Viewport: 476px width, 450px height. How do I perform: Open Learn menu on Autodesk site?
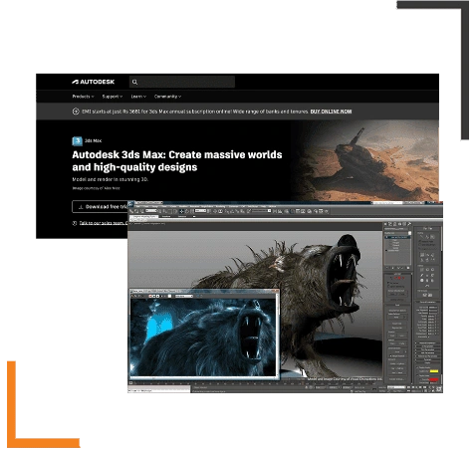(x=138, y=97)
